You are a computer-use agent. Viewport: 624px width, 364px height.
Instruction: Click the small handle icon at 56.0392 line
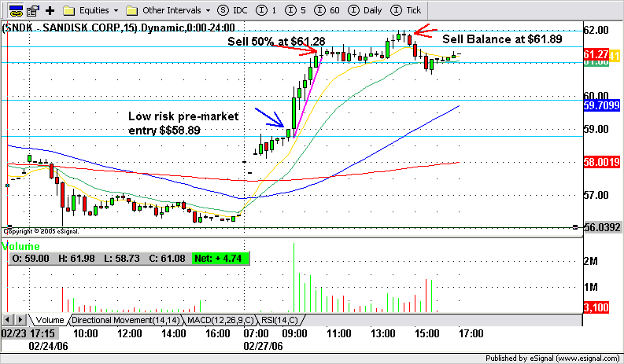point(575,227)
